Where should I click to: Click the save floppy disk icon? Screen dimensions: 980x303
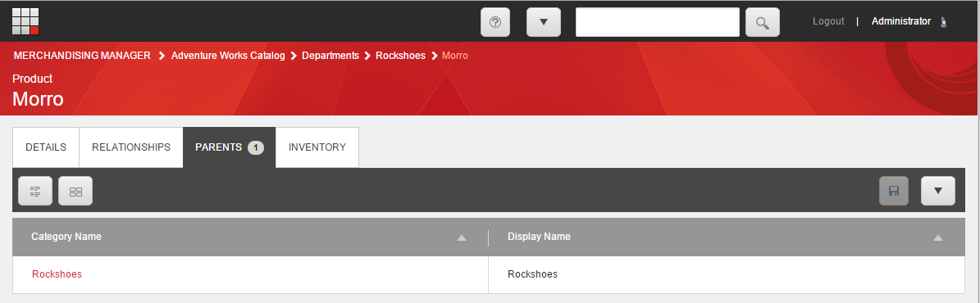click(x=894, y=191)
